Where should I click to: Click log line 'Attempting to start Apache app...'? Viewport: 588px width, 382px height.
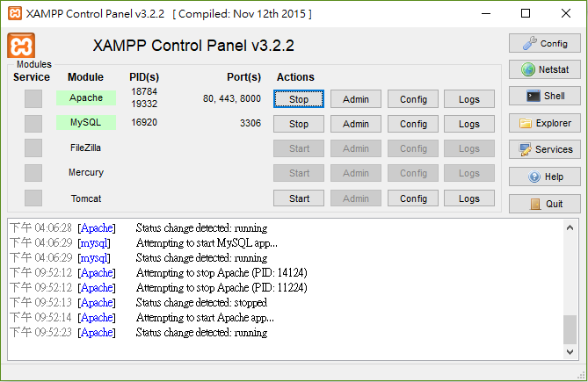205,318
